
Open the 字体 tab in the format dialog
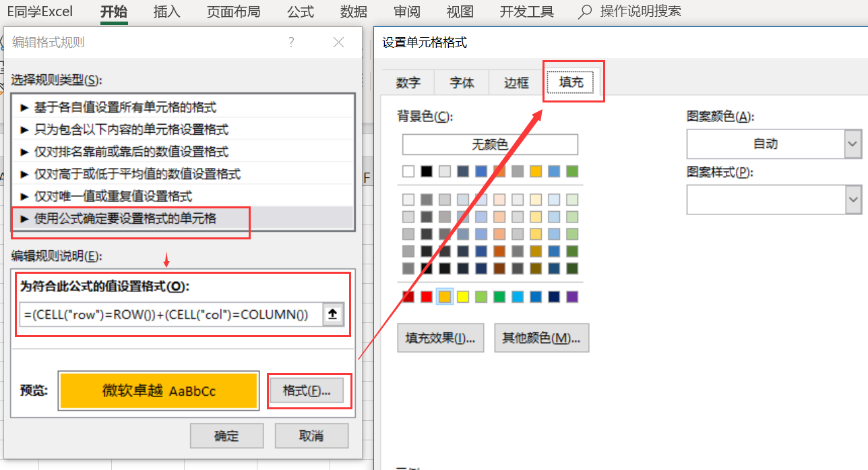click(x=461, y=82)
